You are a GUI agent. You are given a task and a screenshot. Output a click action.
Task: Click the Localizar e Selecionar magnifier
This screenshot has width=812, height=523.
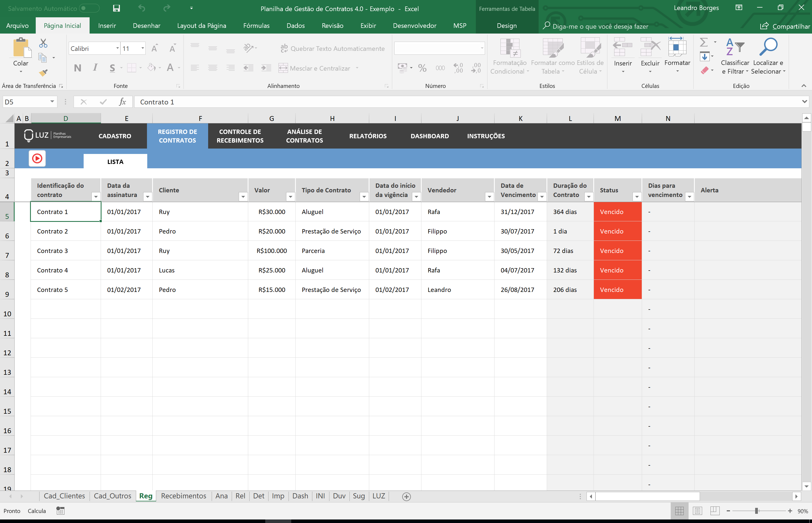tap(768, 47)
